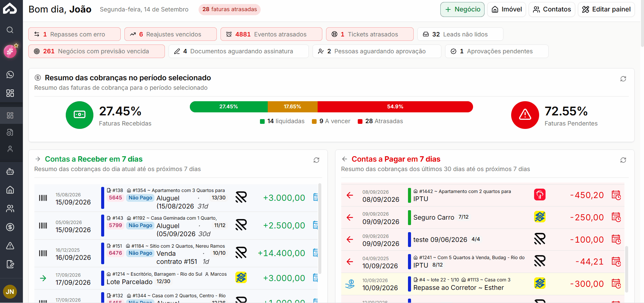
Task: Click calendar icon on Repasse ao Corretor row
Action: coord(616,284)
